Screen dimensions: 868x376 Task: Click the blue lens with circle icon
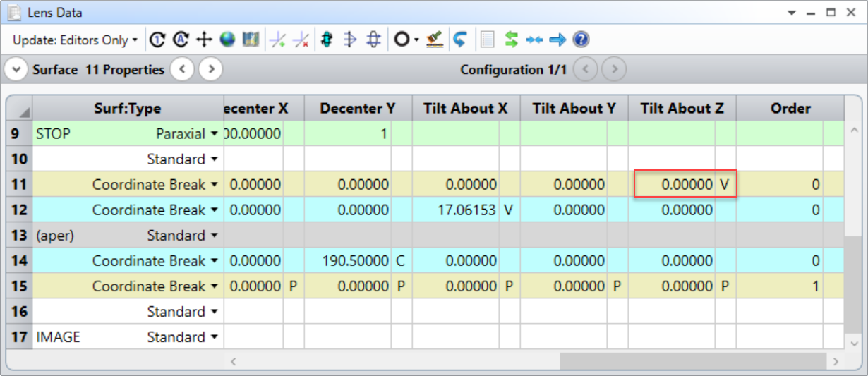pyautogui.click(x=374, y=40)
